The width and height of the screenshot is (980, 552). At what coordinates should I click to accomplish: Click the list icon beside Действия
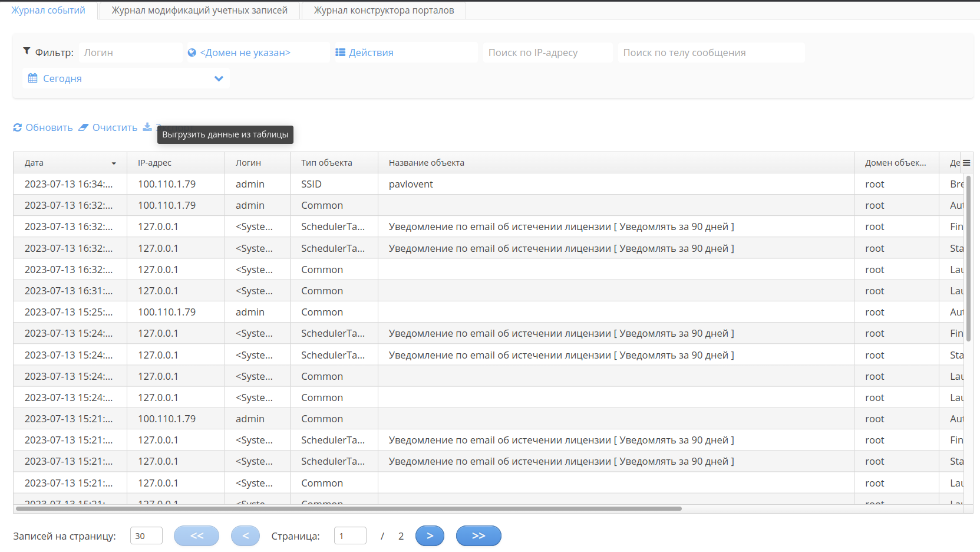(x=340, y=52)
